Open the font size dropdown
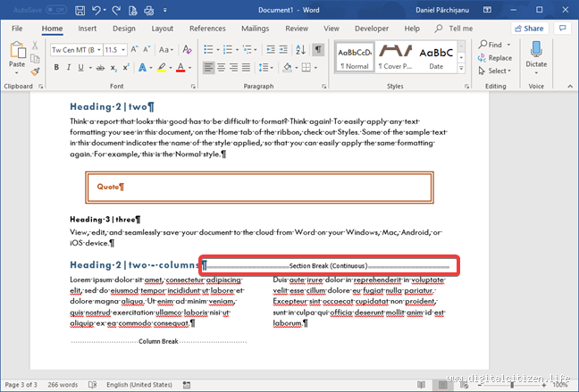 125,49
